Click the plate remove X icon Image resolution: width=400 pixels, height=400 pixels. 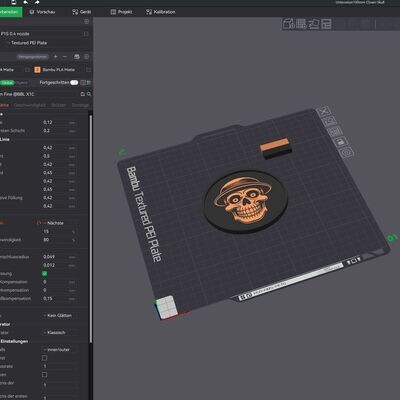pyautogui.click(x=324, y=112)
